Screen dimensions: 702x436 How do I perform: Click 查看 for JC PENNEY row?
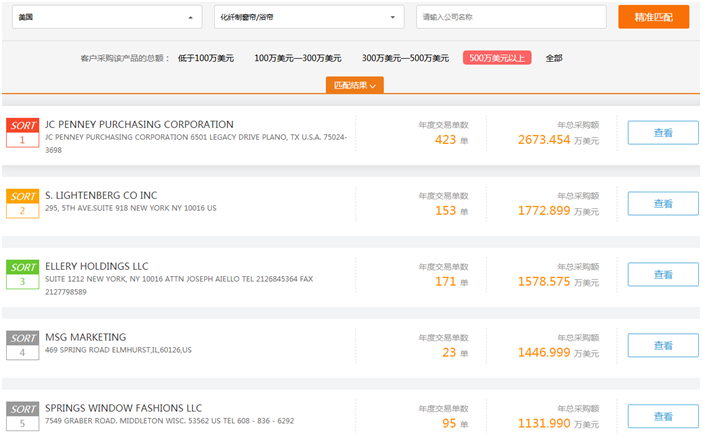click(663, 133)
